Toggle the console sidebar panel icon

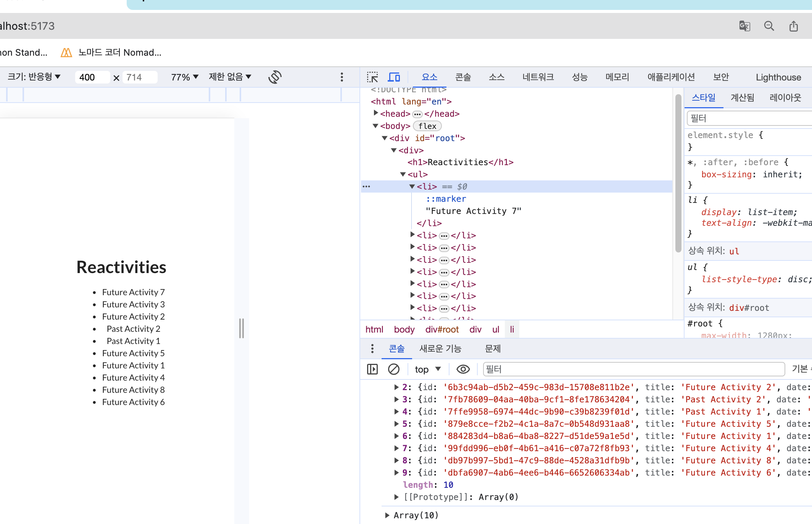point(372,369)
